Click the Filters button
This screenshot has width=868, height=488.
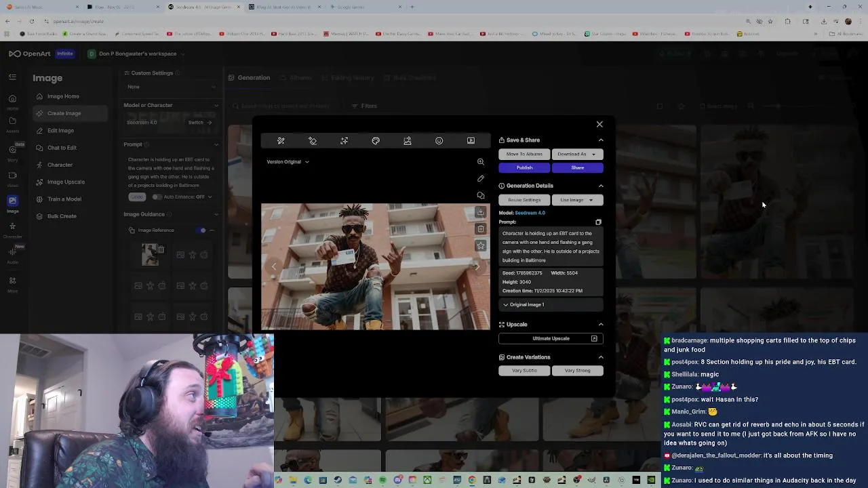pyautogui.click(x=364, y=106)
